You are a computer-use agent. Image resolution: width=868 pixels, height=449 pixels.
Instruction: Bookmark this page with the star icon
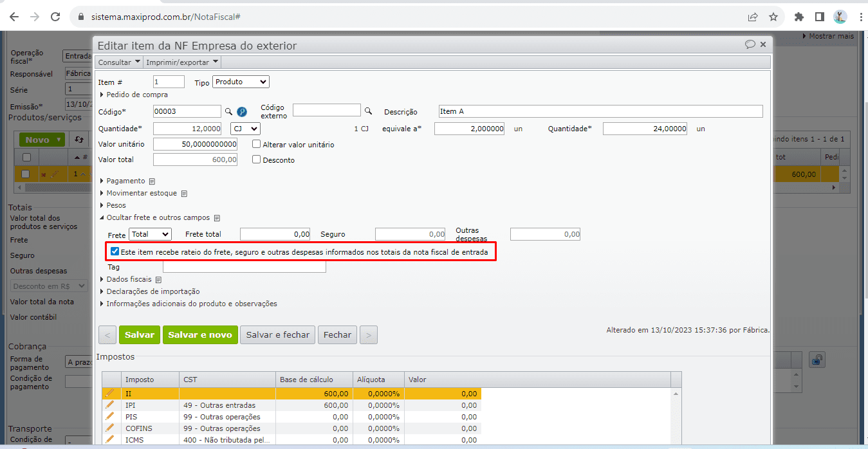(773, 17)
